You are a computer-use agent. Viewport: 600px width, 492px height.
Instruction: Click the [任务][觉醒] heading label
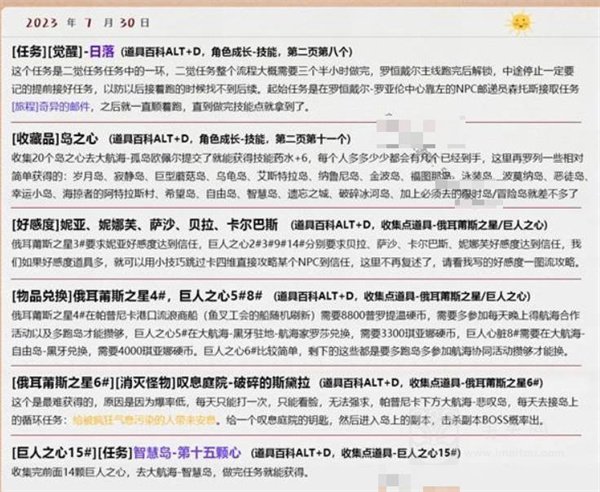tap(47, 51)
